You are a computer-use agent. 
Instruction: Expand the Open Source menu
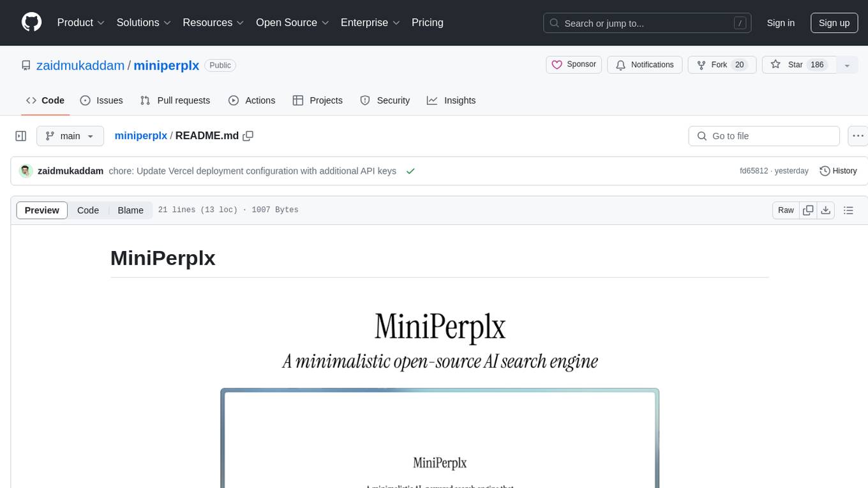[292, 22]
